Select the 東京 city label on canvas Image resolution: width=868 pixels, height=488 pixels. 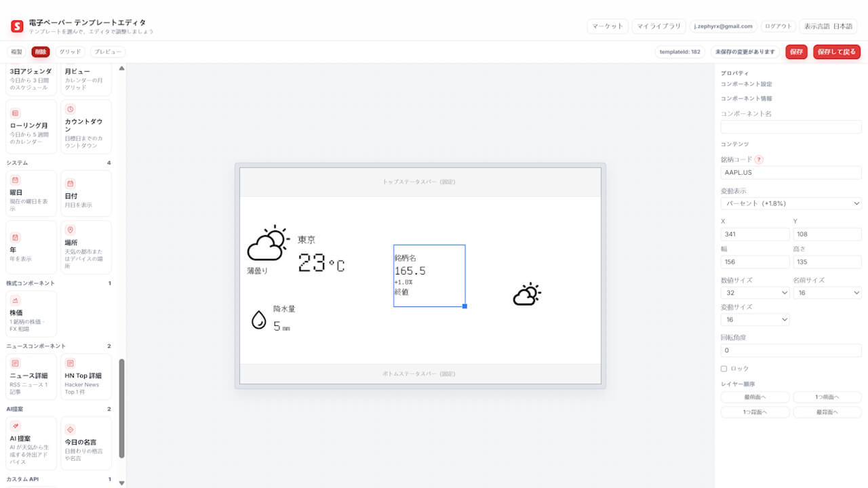tap(307, 240)
